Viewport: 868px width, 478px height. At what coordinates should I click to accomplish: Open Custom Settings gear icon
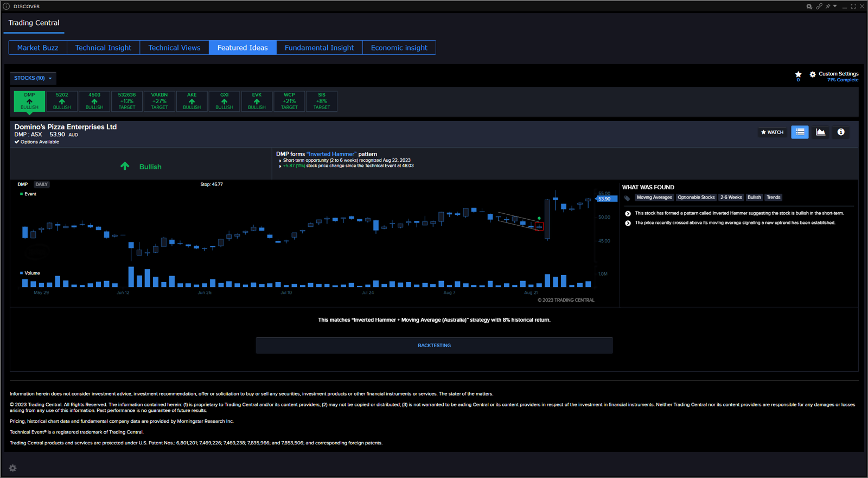[813, 74]
